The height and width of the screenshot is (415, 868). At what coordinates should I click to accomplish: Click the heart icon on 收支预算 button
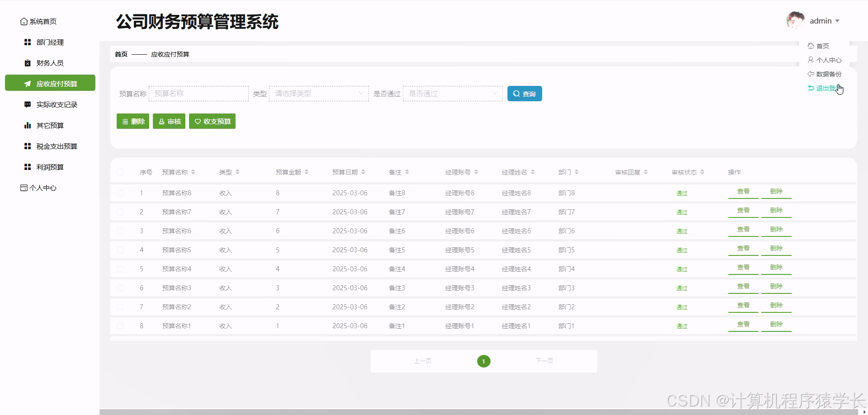(x=197, y=121)
